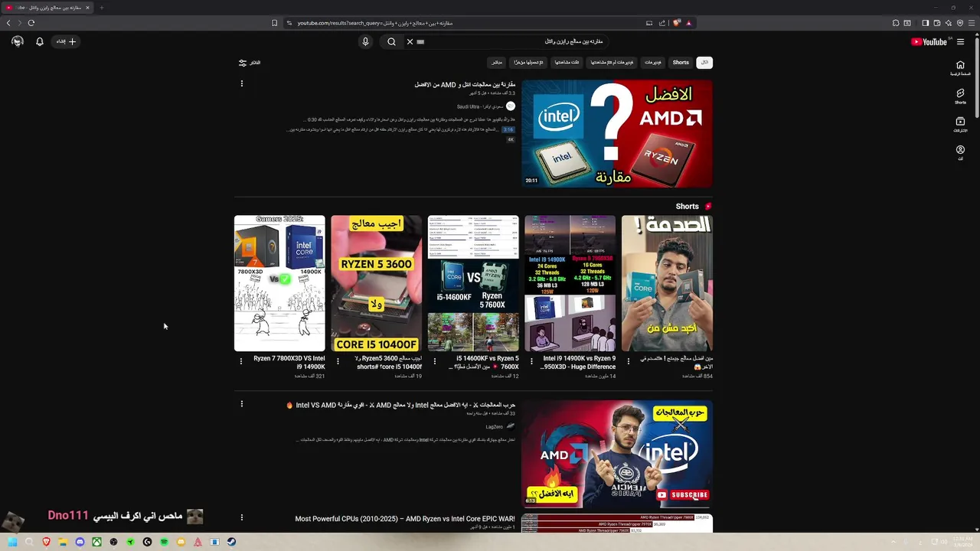Select the Unwatched videos filter chip
This screenshot has height=551, width=980.
click(x=612, y=63)
